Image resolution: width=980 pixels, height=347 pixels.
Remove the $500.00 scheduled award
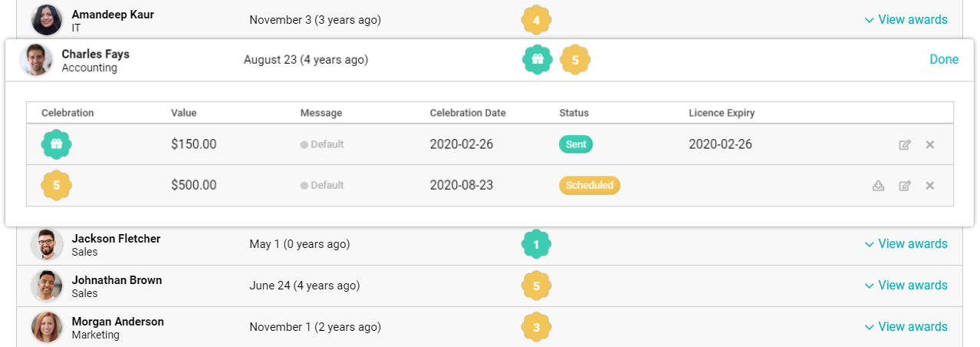coord(929,185)
